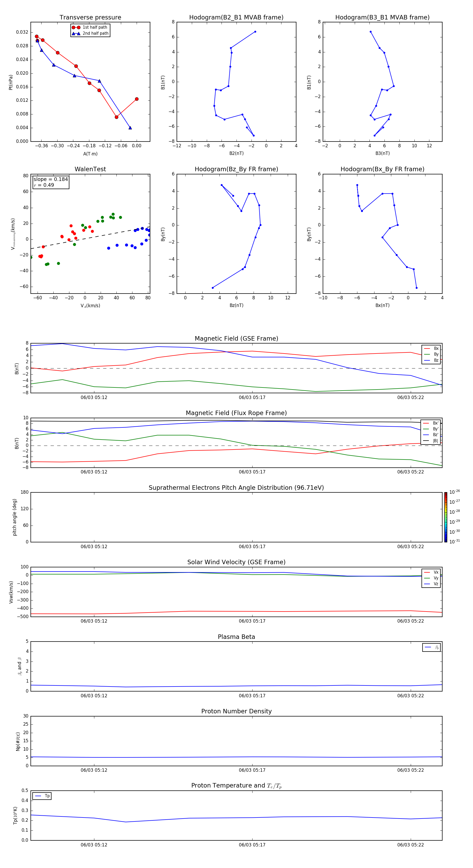The image size is (473, 868).
Task: Click the 'V_A(km/s)' x-axis label on WalenTest
Action: pyautogui.click(x=90, y=306)
